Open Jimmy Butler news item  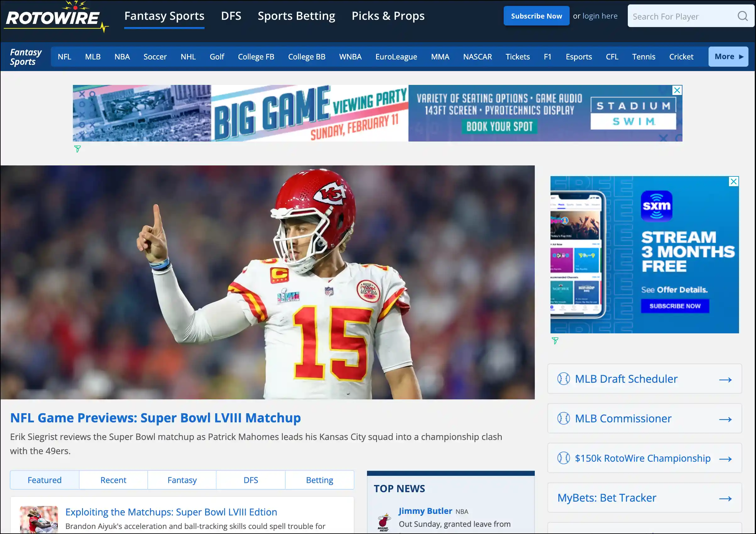tap(425, 511)
